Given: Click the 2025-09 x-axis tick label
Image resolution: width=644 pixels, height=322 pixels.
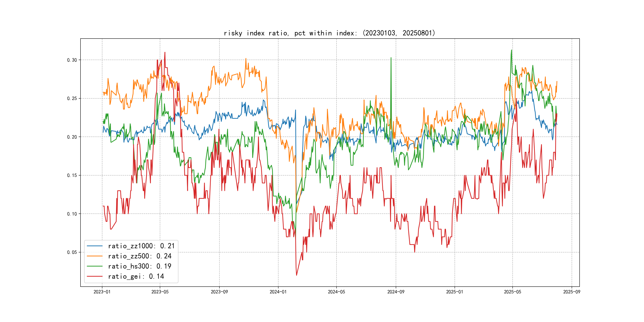Looking at the screenshot, I should [571, 292].
